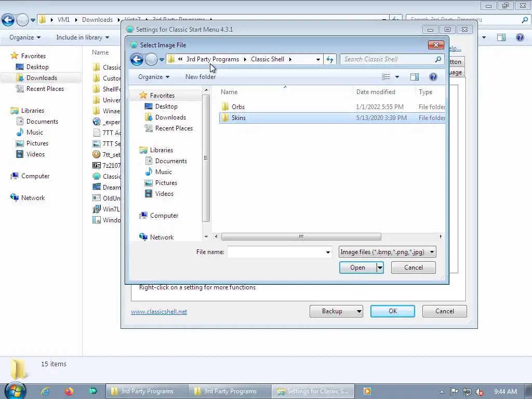
Task: Click the search magnifier in Search Classic Shell box
Action: [x=438, y=59]
